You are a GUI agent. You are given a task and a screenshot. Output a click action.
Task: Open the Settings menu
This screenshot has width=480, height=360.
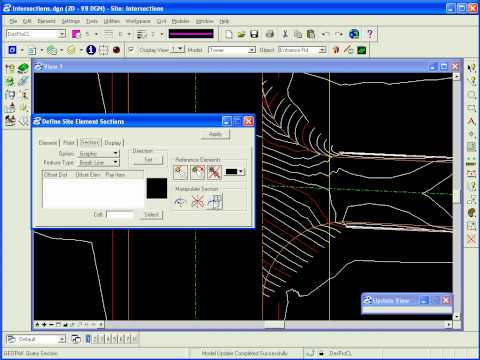[x=71, y=21]
